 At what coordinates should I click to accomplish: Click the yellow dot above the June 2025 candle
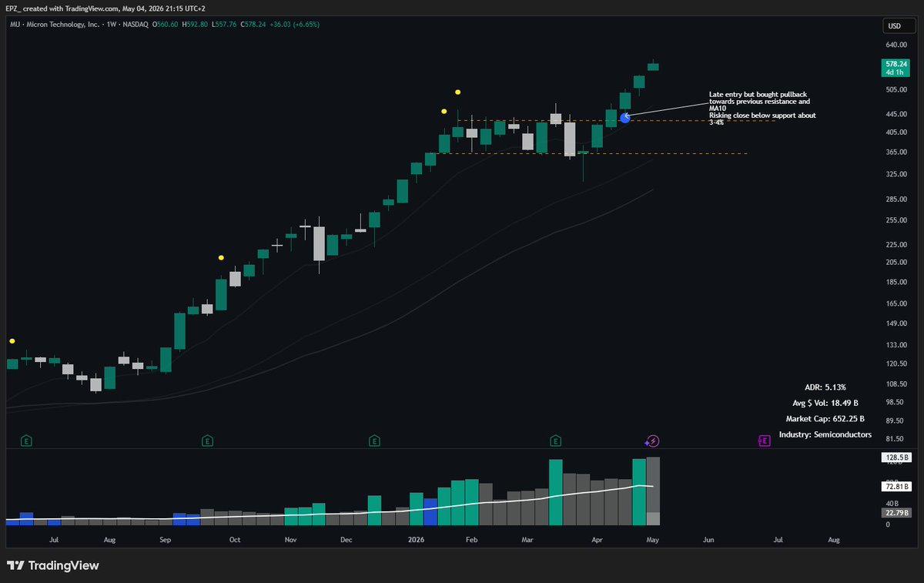click(x=12, y=340)
